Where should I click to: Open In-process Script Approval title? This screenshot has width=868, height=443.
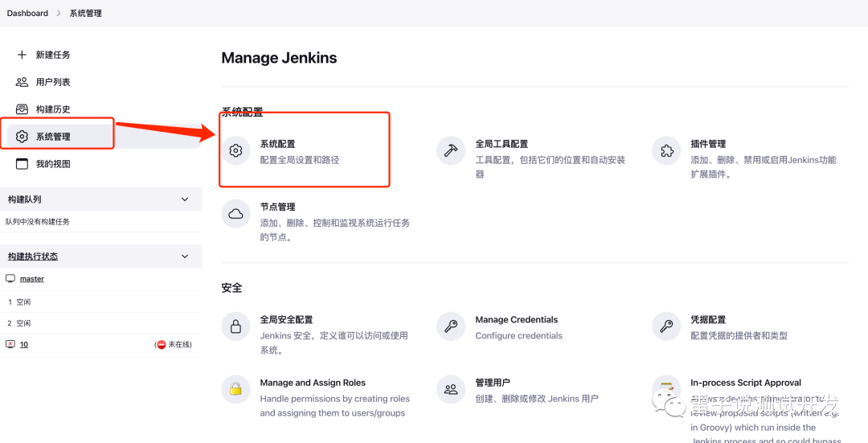tap(746, 383)
